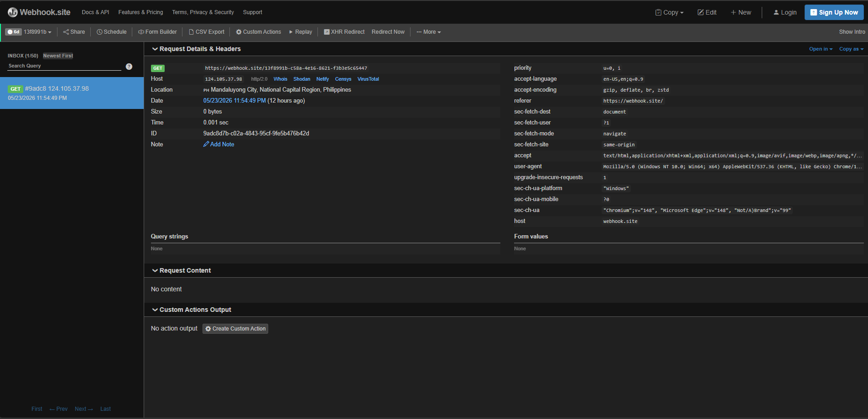Go to Next page of inbox
This screenshot has height=419, width=868.
[84, 409]
